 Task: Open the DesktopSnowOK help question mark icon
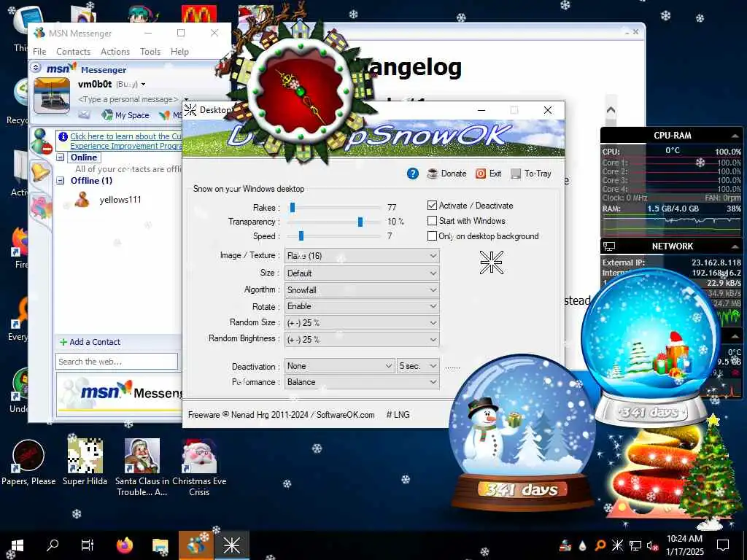pos(413,174)
